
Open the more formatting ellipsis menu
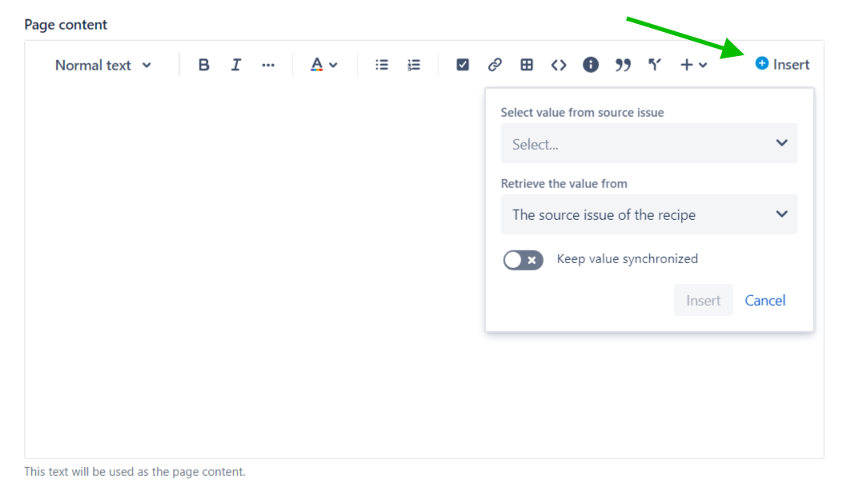pos(268,65)
